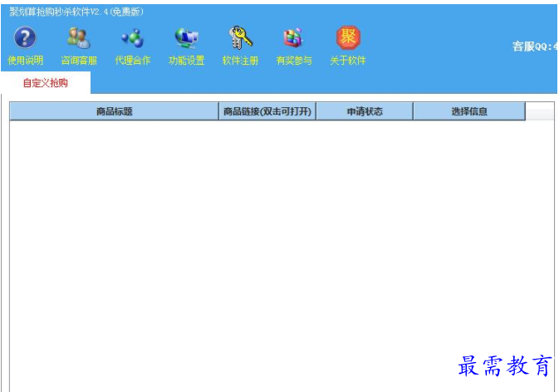Click the 咨询客服 label
The width and height of the screenshot is (559, 392).
pos(79,61)
